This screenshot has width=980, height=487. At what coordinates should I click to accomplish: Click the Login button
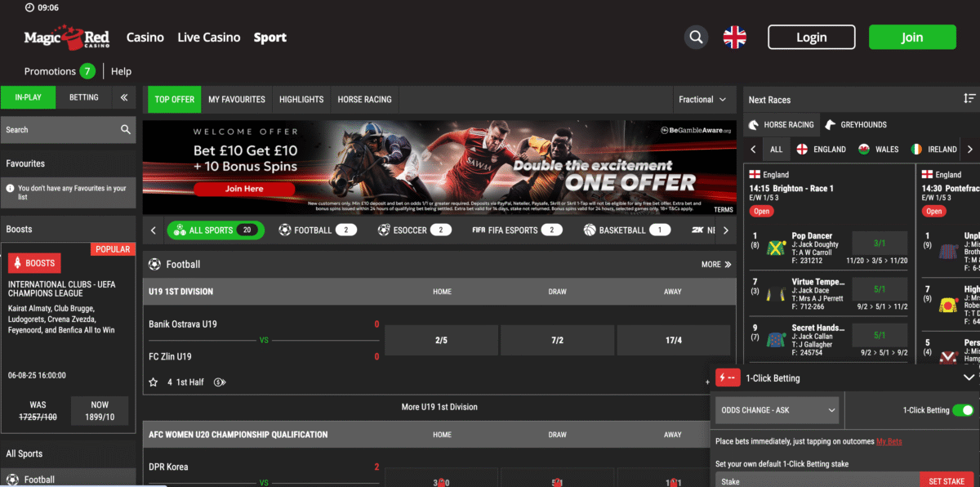point(812,37)
